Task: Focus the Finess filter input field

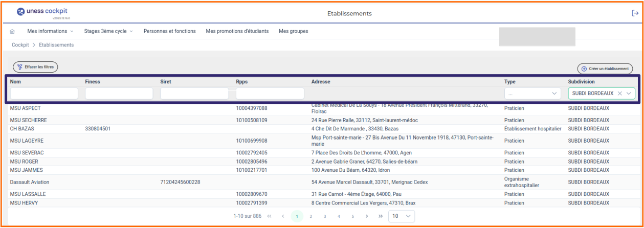Action: (x=119, y=94)
